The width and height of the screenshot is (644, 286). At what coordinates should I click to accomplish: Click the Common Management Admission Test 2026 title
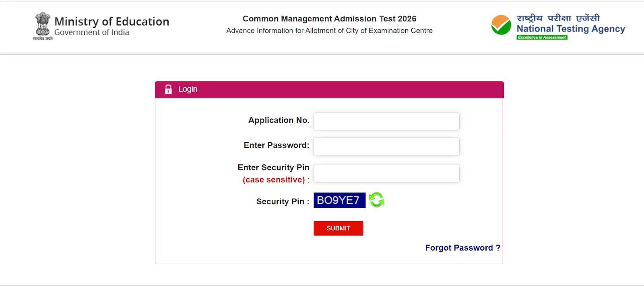pyautogui.click(x=329, y=19)
